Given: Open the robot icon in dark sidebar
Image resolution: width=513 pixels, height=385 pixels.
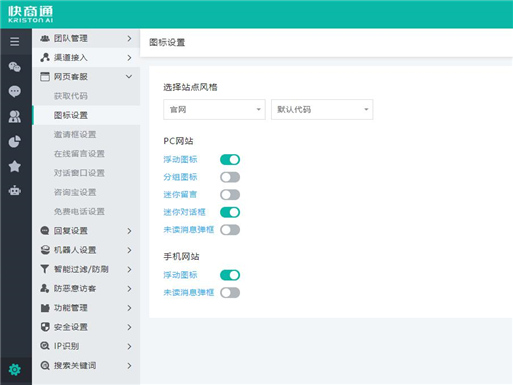Looking at the screenshot, I should [15, 191].
